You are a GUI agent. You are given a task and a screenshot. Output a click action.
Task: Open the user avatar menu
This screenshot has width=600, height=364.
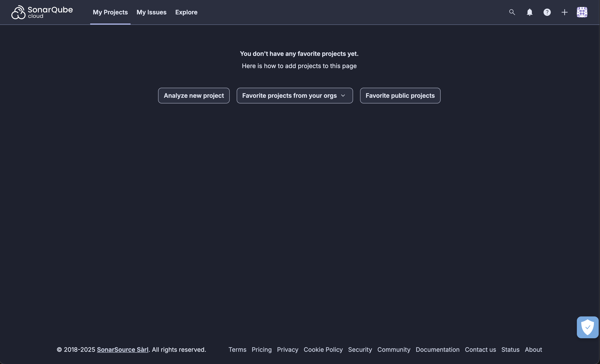pyautogui.click(x=582, y=12)
